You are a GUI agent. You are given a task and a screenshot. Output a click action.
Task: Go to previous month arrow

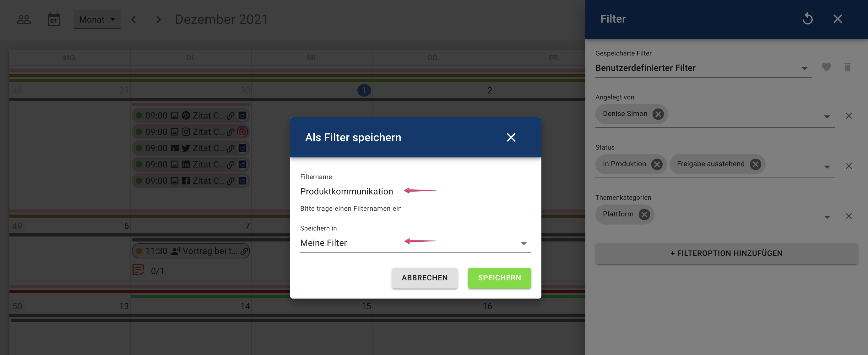(x=133, y=19)
